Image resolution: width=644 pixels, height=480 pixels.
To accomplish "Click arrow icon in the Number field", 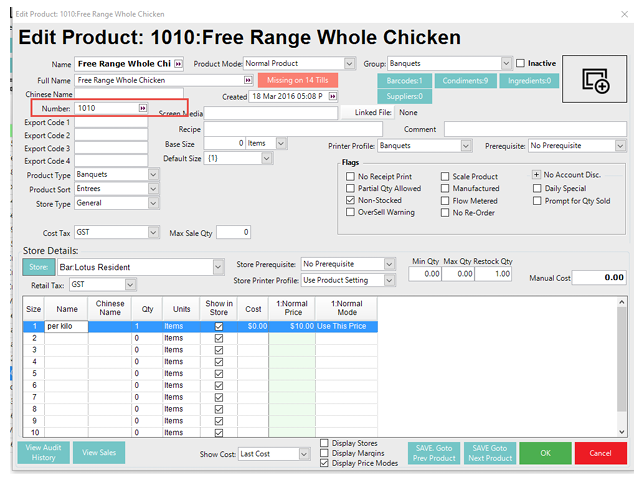I will pos(142,107).
